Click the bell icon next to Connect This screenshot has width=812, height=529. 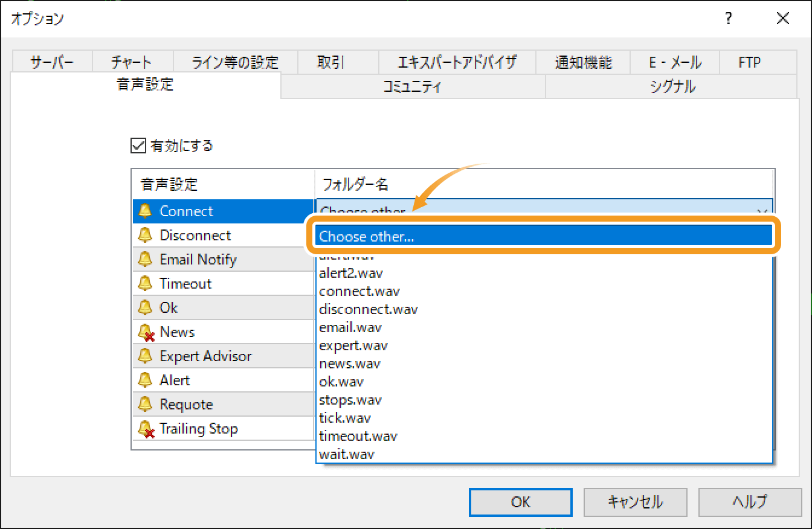(146, 211)
